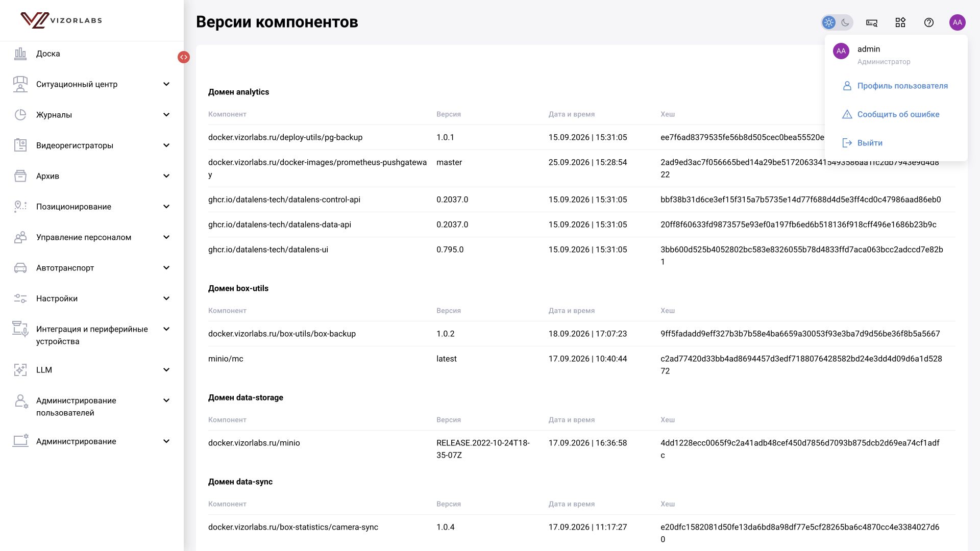The width and height of the screenshot is (980, 551).
Task: Click minio/mc component cell
Action: 226,359
